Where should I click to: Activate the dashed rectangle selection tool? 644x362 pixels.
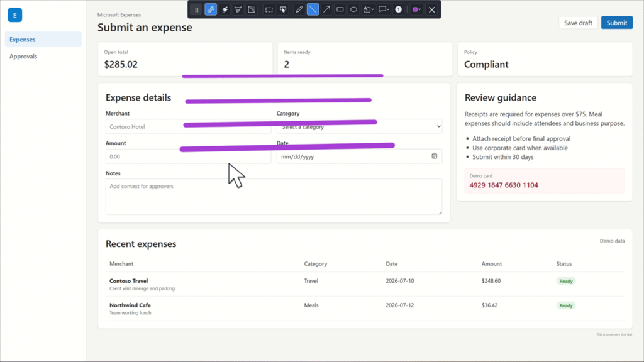(x=269, y=9)
